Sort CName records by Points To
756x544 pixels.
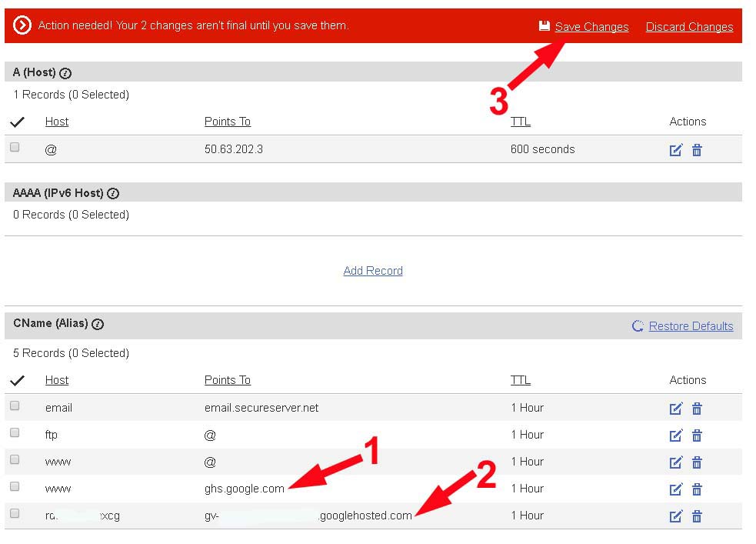point(227,380)
